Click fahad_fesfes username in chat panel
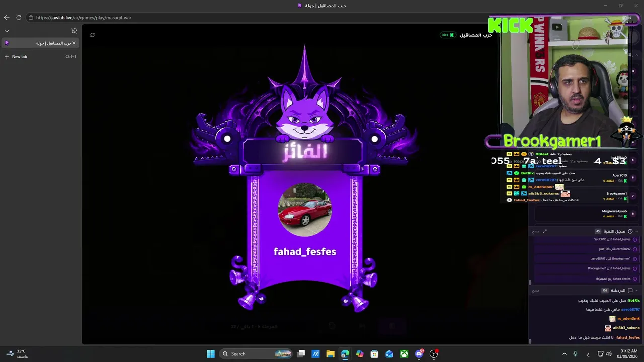This screenshot has height=362, width=644. 628,337
